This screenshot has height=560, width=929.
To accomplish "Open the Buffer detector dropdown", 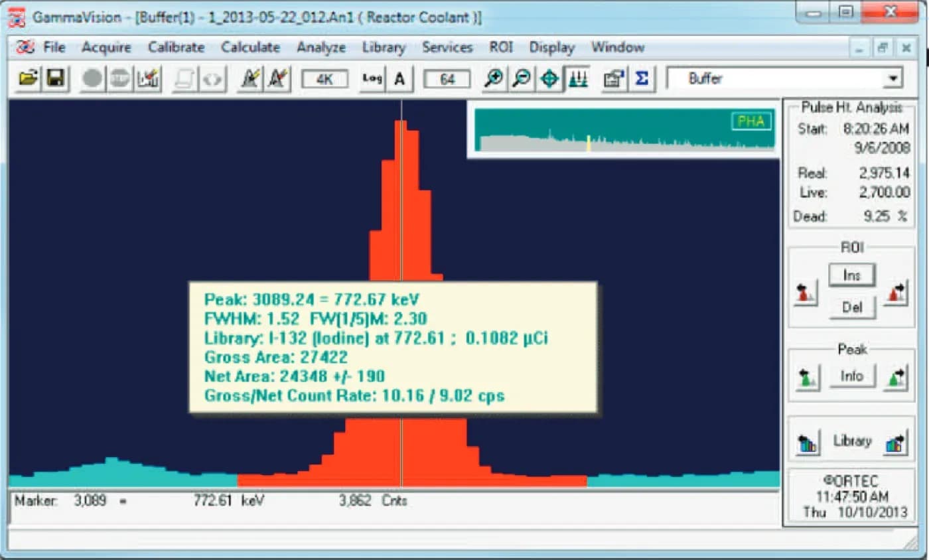I will (x=893, y=79).
